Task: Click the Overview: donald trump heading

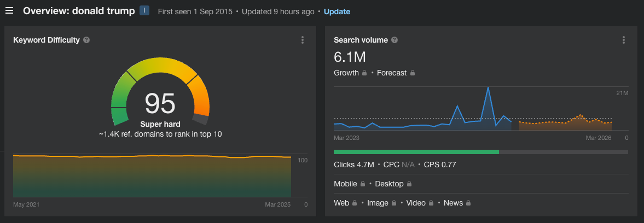Action: pyautogui.click(x=79, y=11)
